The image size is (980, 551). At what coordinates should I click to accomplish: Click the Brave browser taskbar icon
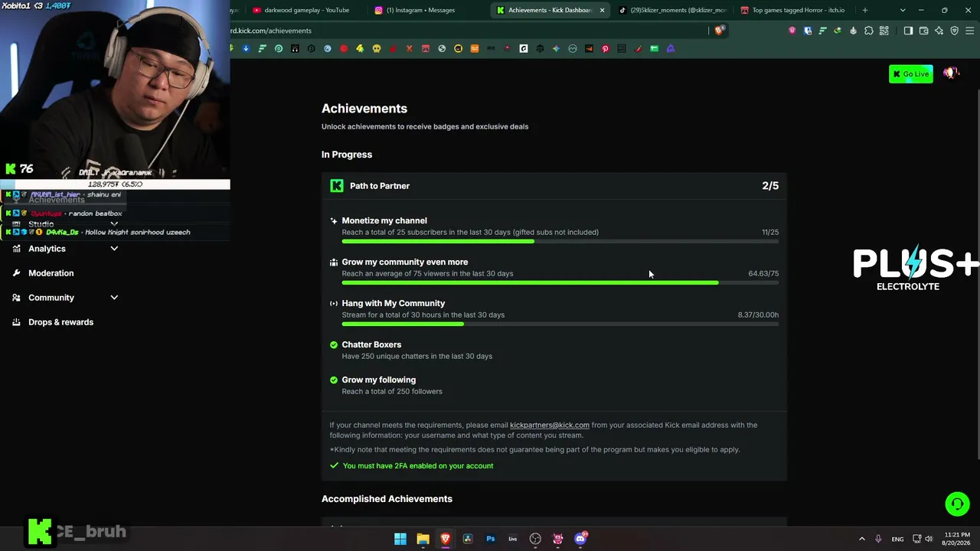pos(446,539)
